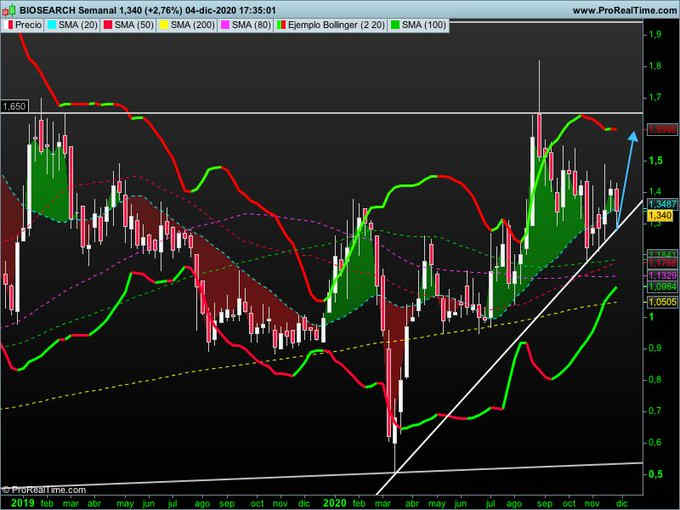Click the 2020 year label on time axis
Viewport: 680px width, 510px height.
click(335, 503)
